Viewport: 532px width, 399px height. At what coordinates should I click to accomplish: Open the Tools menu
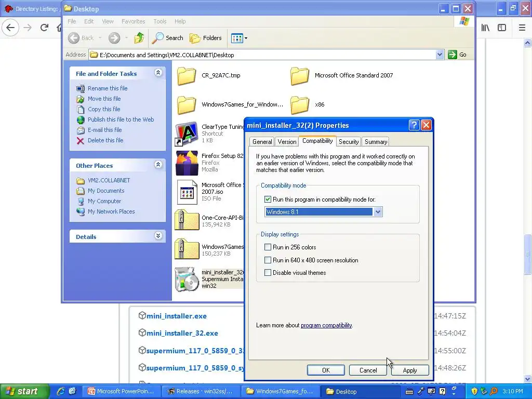tap(160, 21)
